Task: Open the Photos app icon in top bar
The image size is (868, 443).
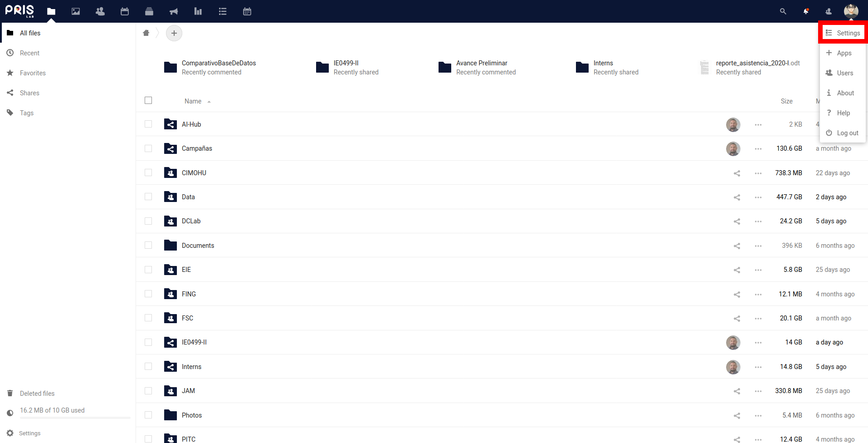Action: (x=76, y=11)
